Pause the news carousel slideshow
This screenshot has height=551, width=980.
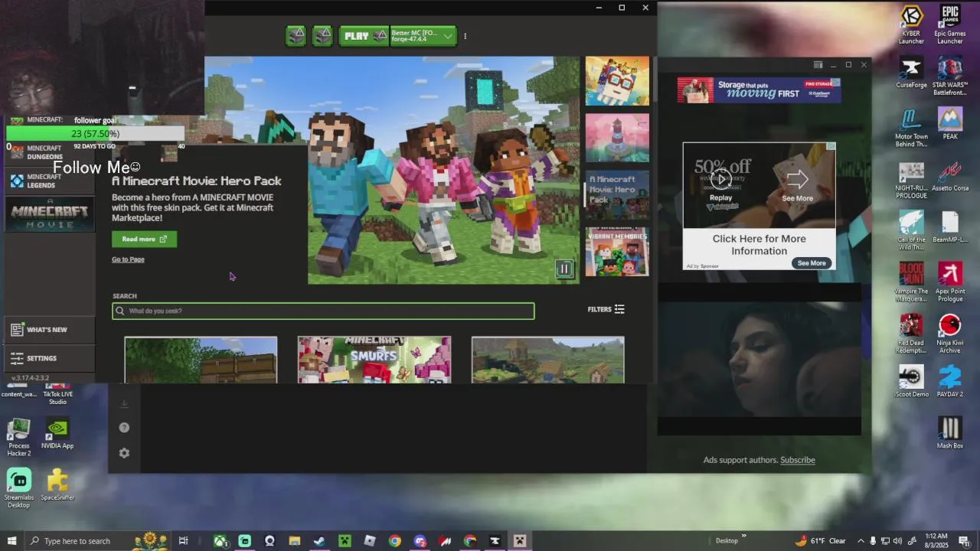click(564, 268)
